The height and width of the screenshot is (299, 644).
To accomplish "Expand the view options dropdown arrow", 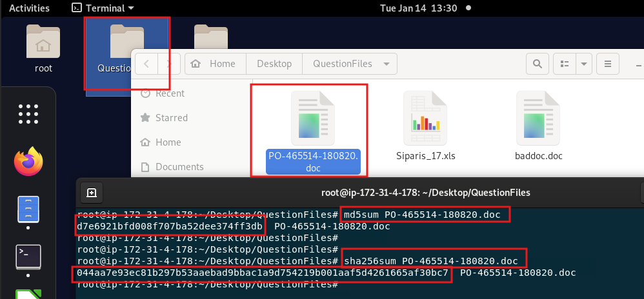I will (583, 64).
